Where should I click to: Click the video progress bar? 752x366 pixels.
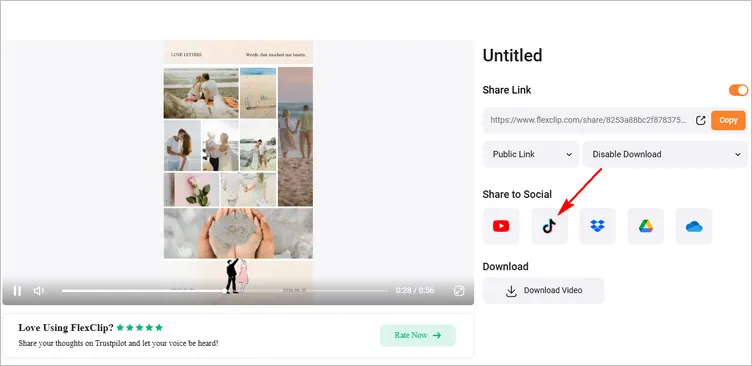point(224,291)
